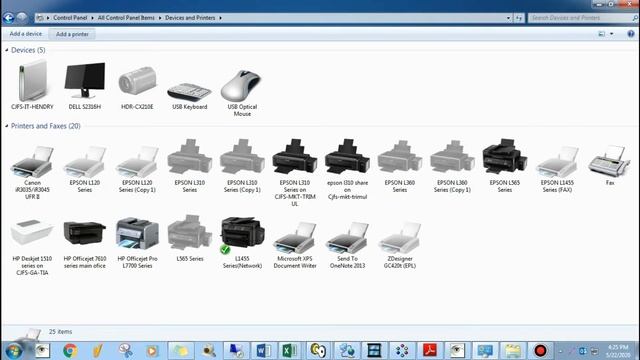Image resolution: width=640 pixels, height=360 pixels.
Task: Open Microsoft Excel from the taskbar
Action: [290, 350]
